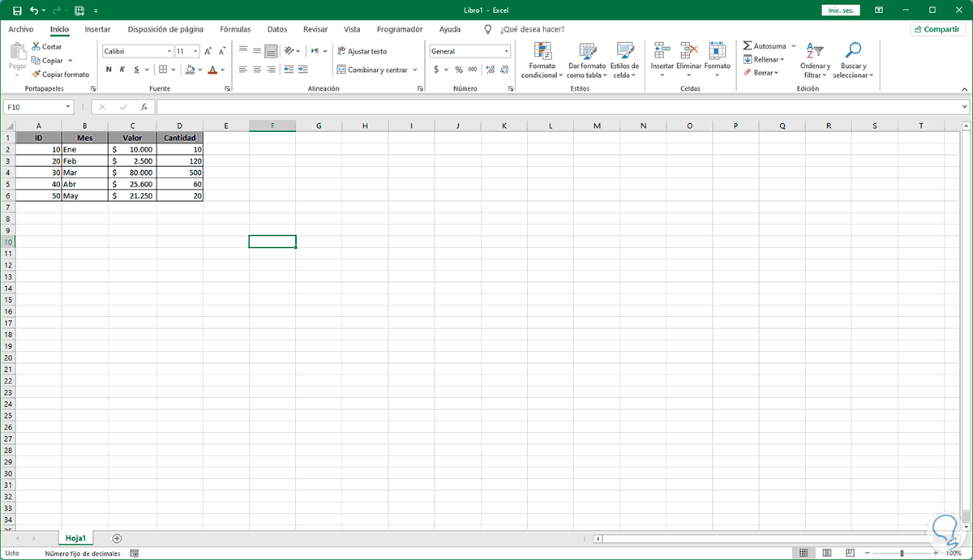The width and height of the screenshot is (973, 560).
Task: Toggle underline S formatting
Action: point(136,70)
